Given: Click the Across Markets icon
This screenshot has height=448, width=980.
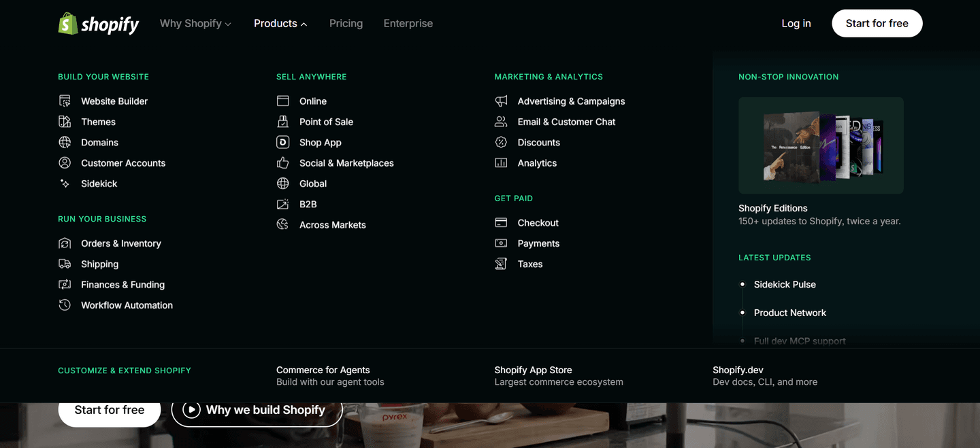Looking at the screenshot, I should point(283,224).
